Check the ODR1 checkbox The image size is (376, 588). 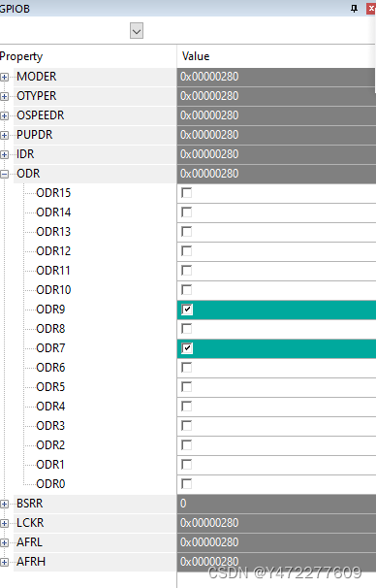186,465
